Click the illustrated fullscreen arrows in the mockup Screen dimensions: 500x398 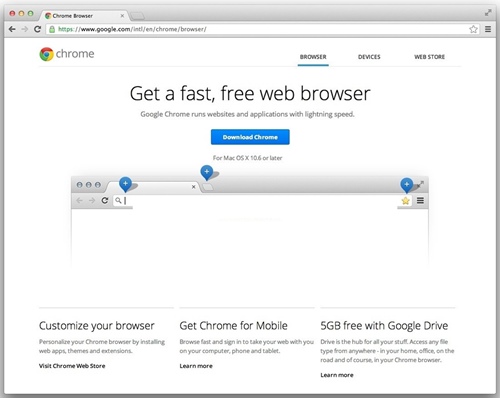[x=421, y=184]
